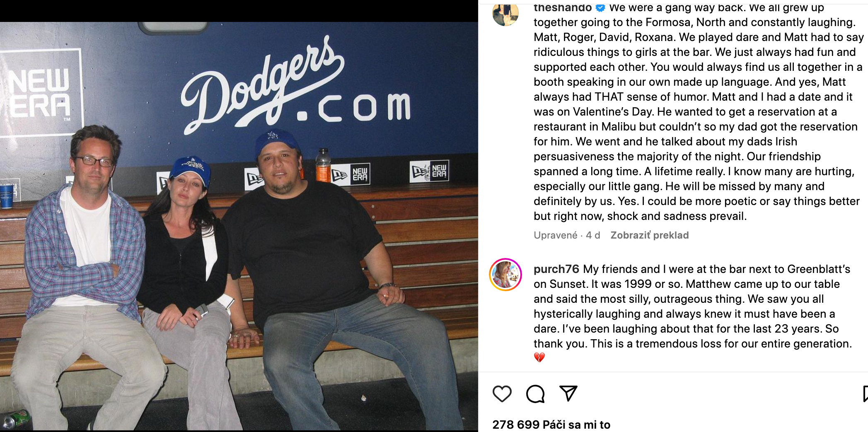
Task: Open purch76's username link
Action: point(556,269)
